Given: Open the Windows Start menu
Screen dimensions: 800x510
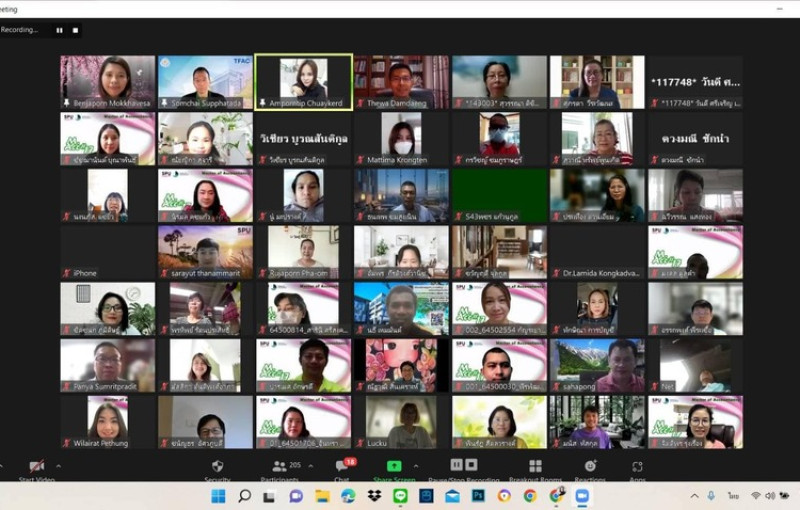Looking at the screenshot, I should [x=217, y=495].
